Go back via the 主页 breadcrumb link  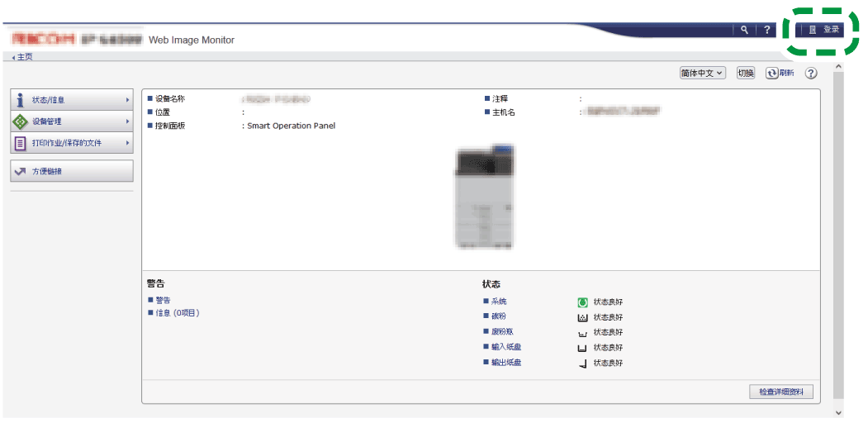[24, 57]
